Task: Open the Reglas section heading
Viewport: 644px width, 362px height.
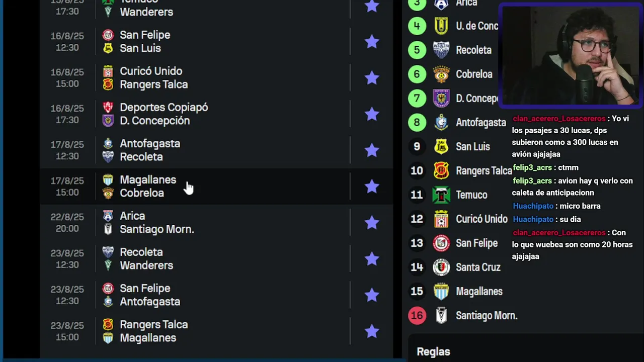Action: click(433, 352)
